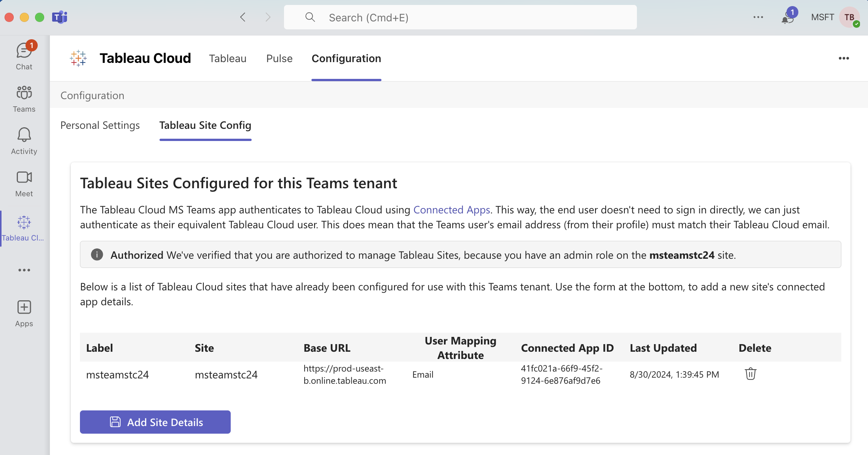The height and width of the screenshot is (455, 868).
Task: Go back using the back arrow
Action: 243,17
